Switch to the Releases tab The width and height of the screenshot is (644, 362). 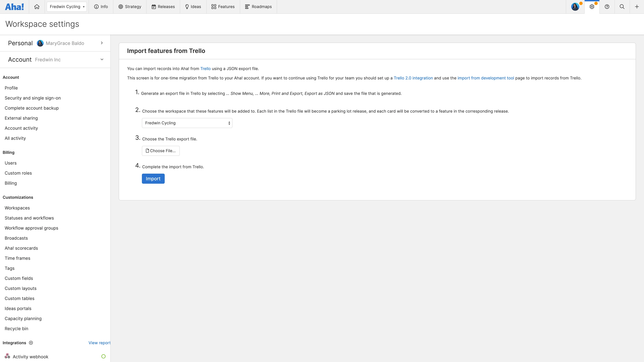[x=163, y=7]
